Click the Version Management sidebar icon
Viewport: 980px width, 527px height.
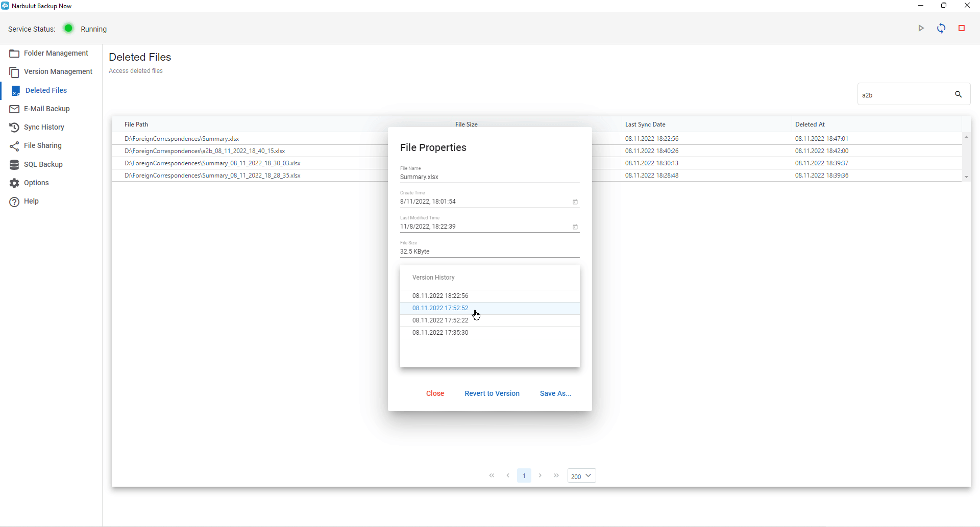(14, 72)
